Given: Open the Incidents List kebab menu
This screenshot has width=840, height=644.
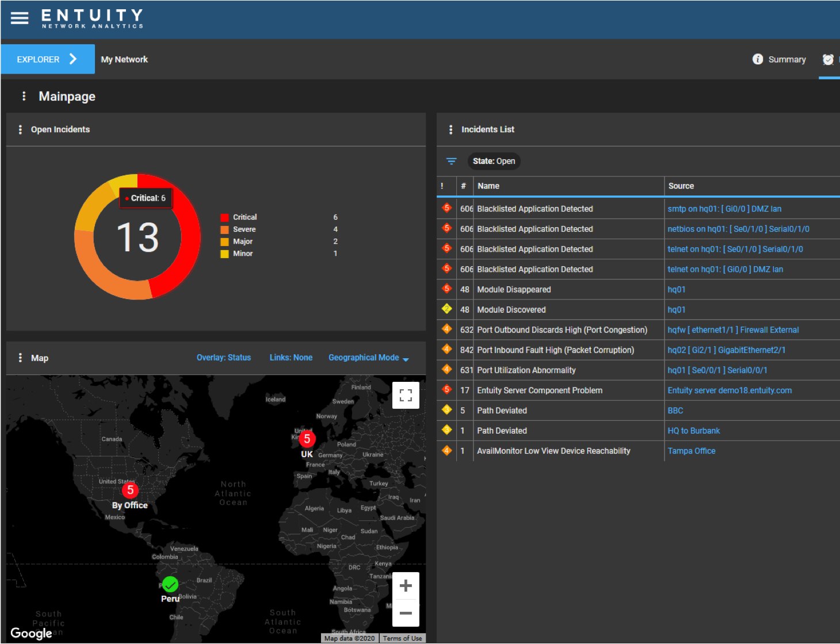Looking at the screenshot, I should coord(451,129).
